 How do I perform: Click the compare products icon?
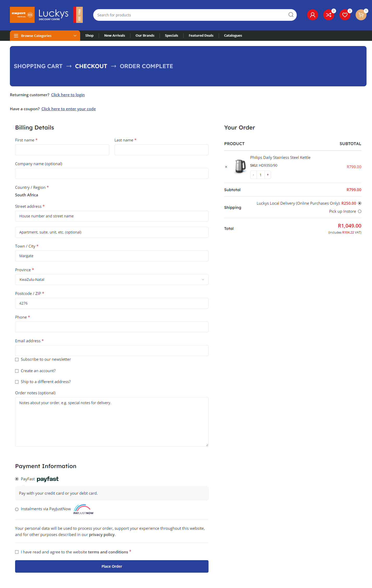[x=329, y=15]
